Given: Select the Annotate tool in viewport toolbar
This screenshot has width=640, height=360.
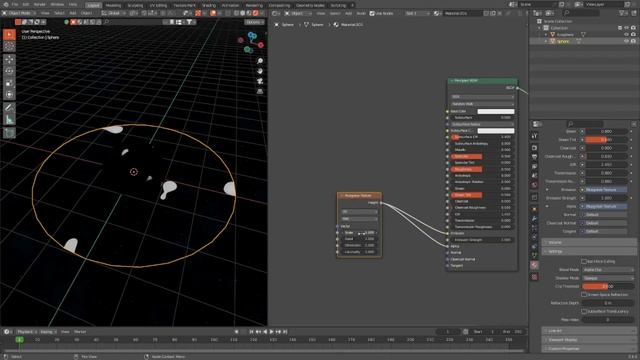Looking at the screenshot, I should (9, 108).
